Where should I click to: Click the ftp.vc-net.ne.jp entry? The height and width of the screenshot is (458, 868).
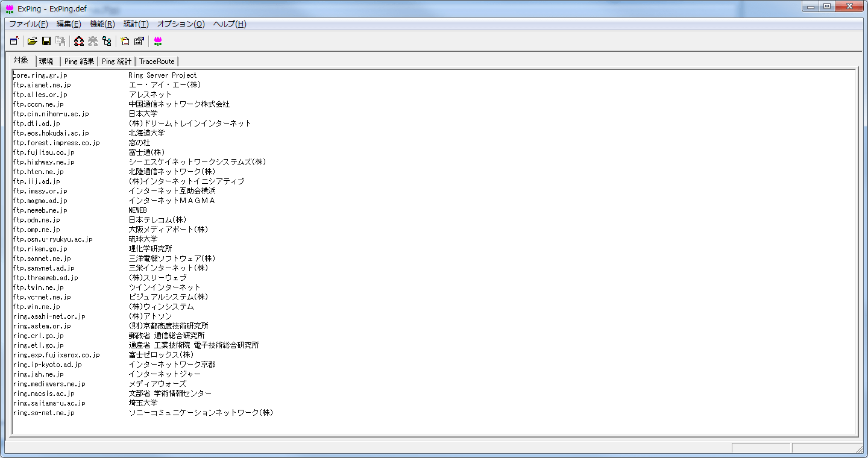42,297
